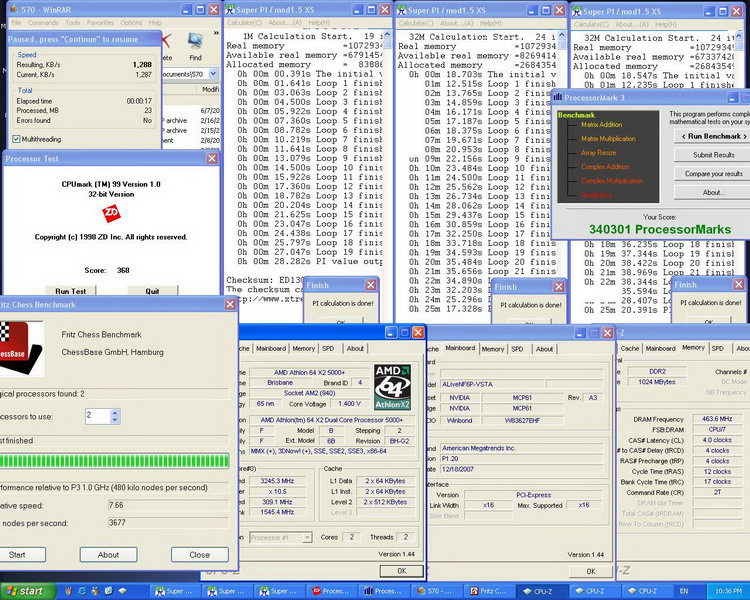Click Array Resize in Benchmark tree

[598, 153]
